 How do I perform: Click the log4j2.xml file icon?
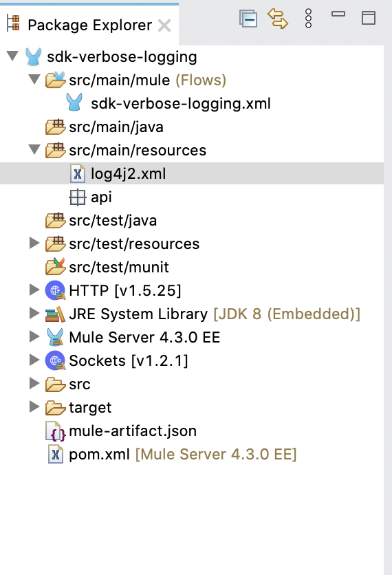click(x=78, y=173)
